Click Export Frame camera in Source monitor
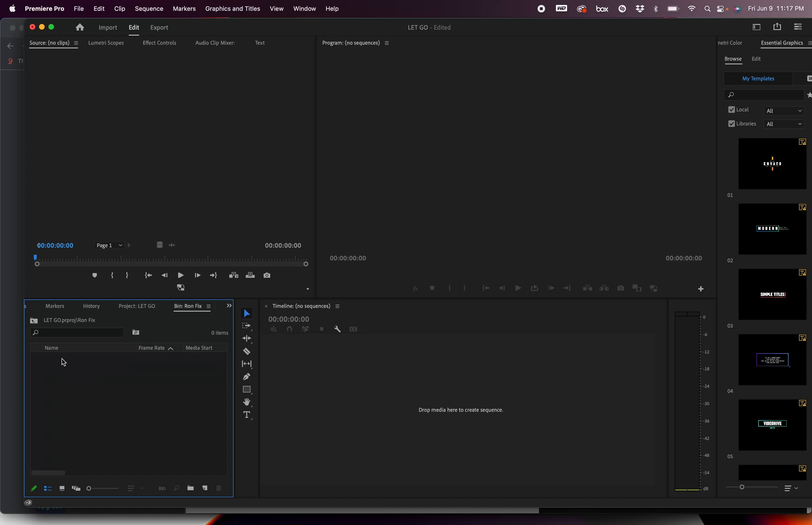 click(267, 275)
